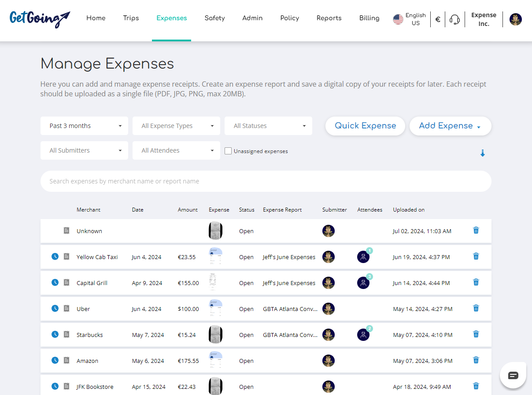Click the Euro currency icon in the header

pos(437,19)
